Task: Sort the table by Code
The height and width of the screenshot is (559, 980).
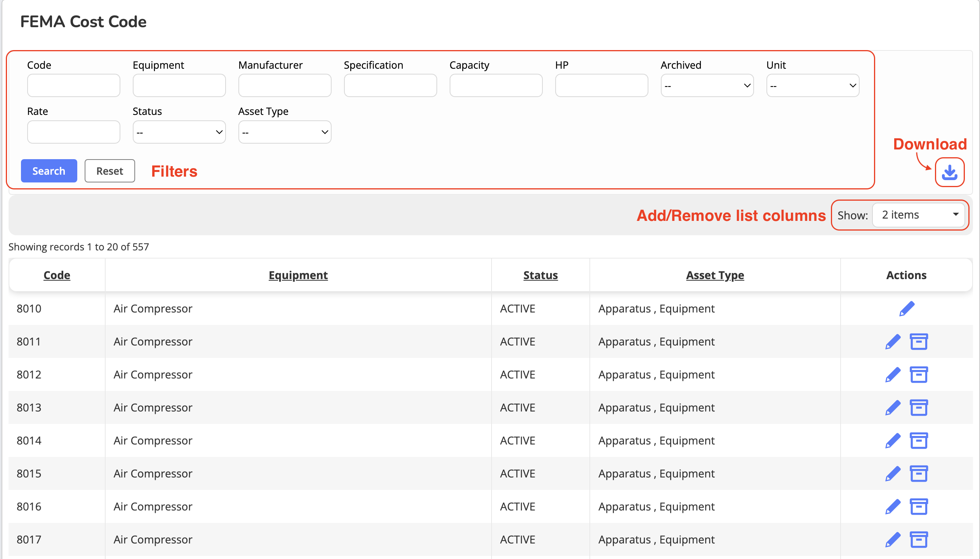Action: [x=57, y=275]
